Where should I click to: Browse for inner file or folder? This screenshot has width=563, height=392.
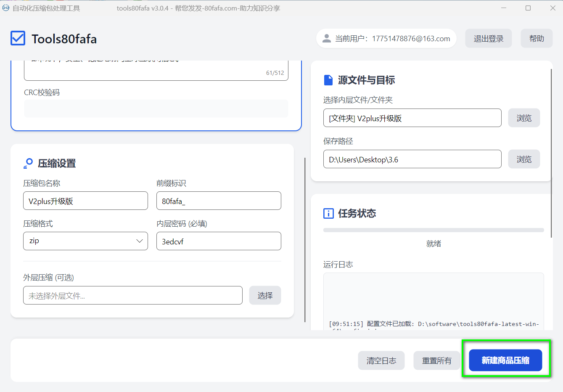click(x=523, y=118)
